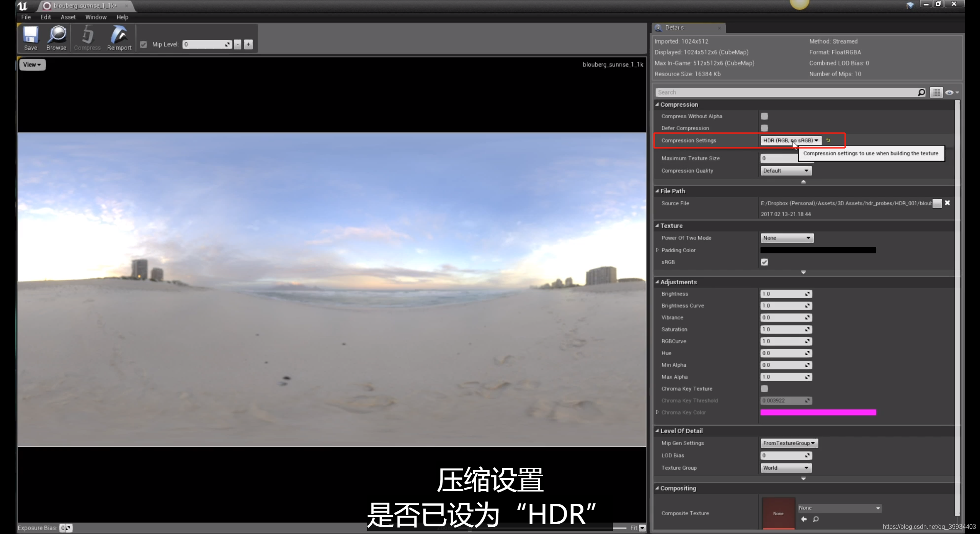Click the search magnifier in the Details panel
The width and height of the screenshot is (980, 534).
pyautogui.click(x=921, y=92)
